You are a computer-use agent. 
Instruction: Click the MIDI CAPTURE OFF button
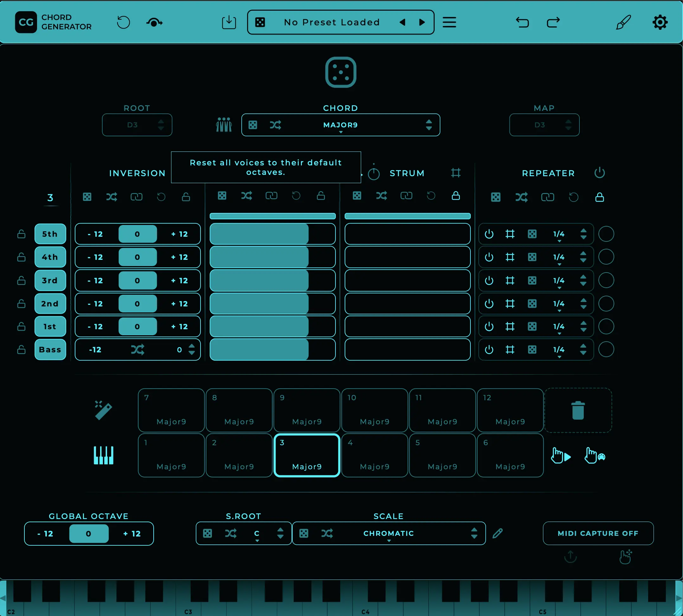pos(598,533)
